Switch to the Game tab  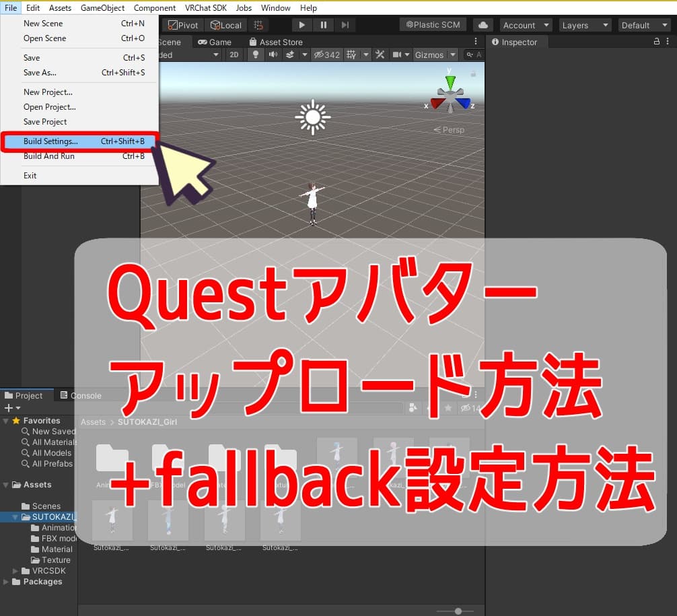(x=215, y=42)
